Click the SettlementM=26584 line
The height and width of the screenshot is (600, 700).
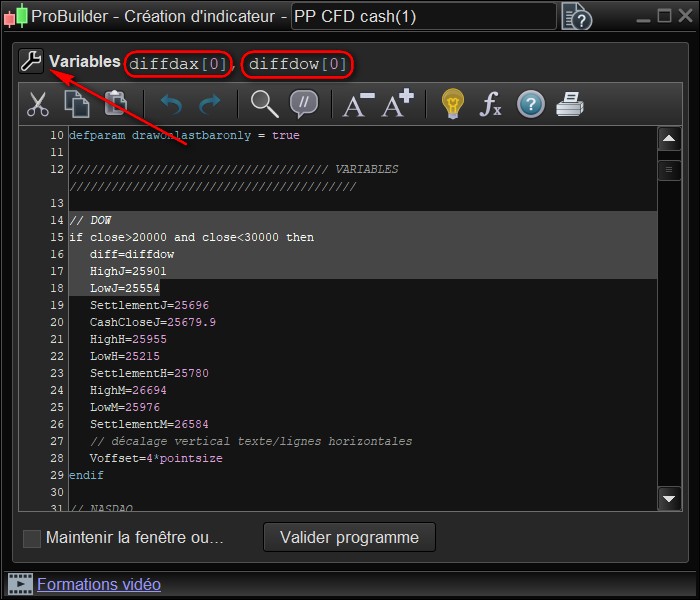149,424
